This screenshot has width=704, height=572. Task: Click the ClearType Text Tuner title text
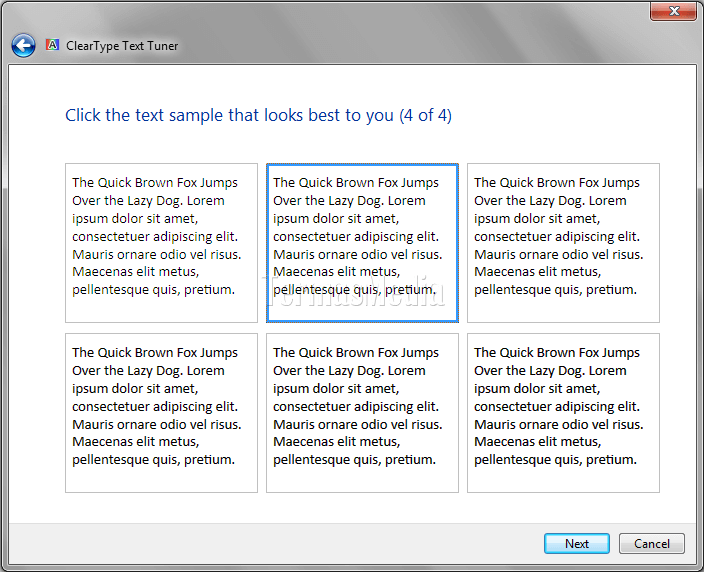point(122,46)
